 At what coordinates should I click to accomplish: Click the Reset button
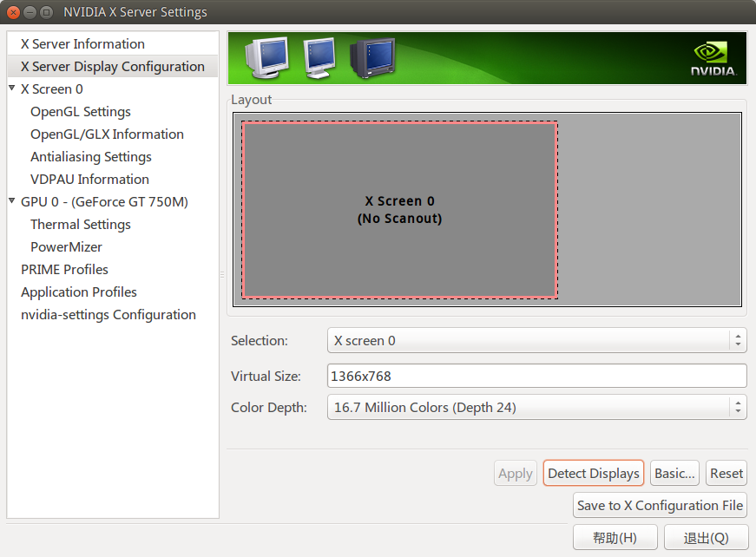pyautogui.click(x=726, y=474)
